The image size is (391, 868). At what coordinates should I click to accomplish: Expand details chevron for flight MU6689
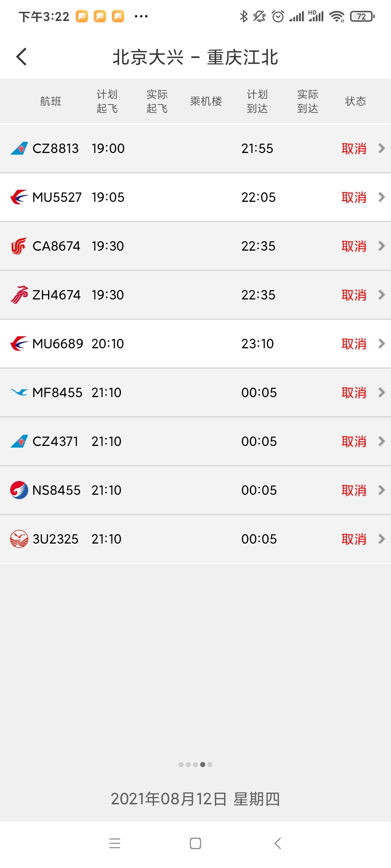point(382,344)
